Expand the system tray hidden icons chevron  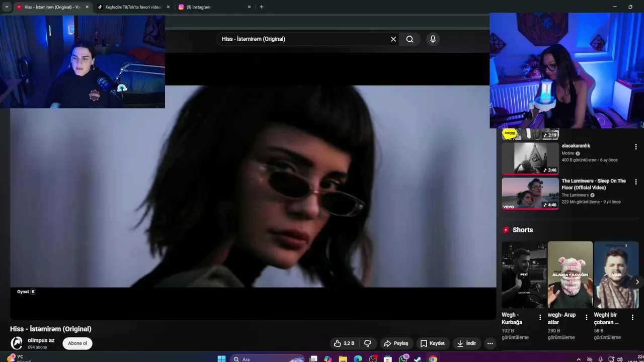(579, 359)
